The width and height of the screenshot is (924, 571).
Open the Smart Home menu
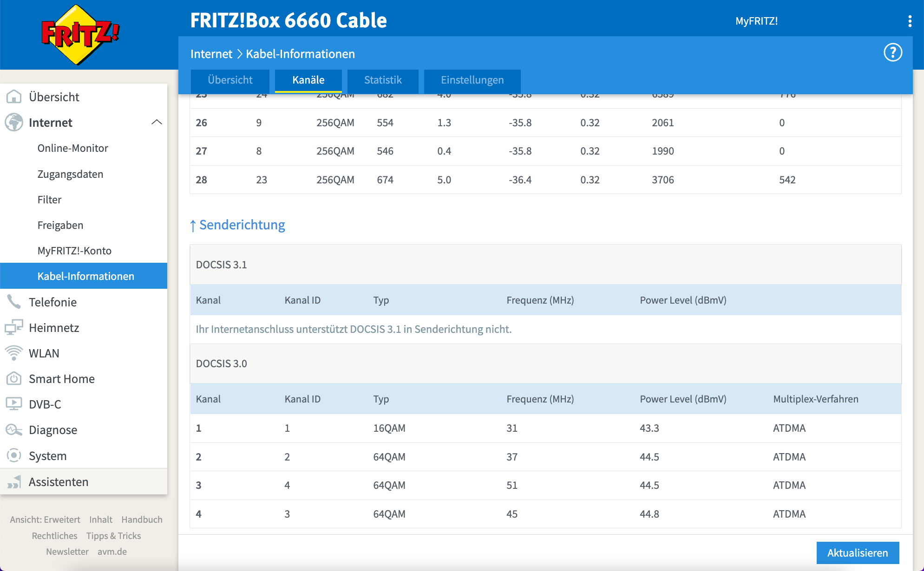pos(62,378)
